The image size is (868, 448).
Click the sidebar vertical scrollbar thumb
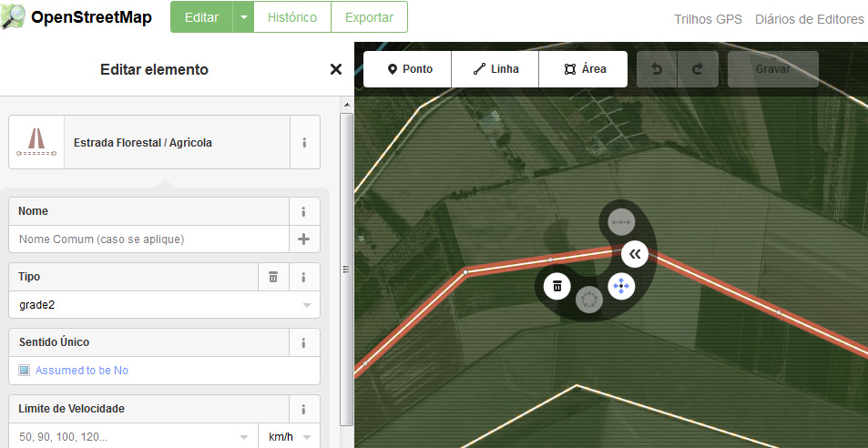[346, 270]
